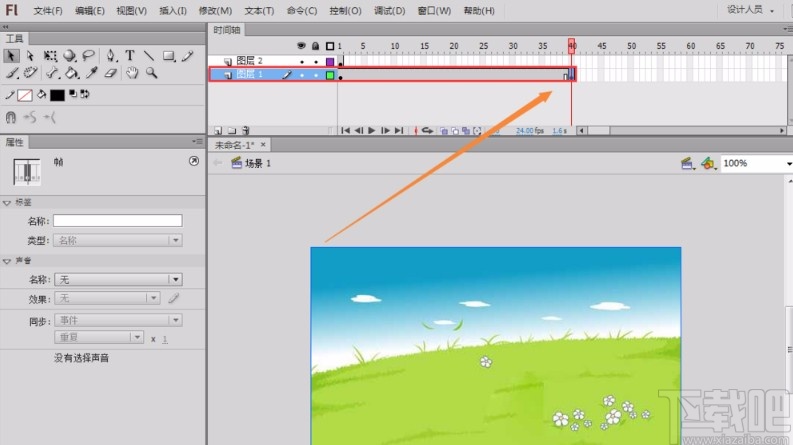Select the Free Transform tool
The image size is (793, 445).
(x=50, y=56)
